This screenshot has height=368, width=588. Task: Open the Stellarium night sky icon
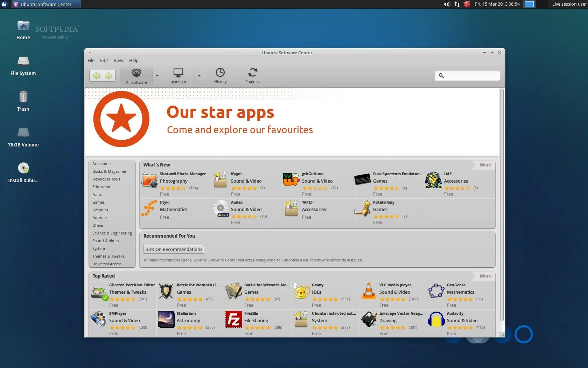(166, 320)
